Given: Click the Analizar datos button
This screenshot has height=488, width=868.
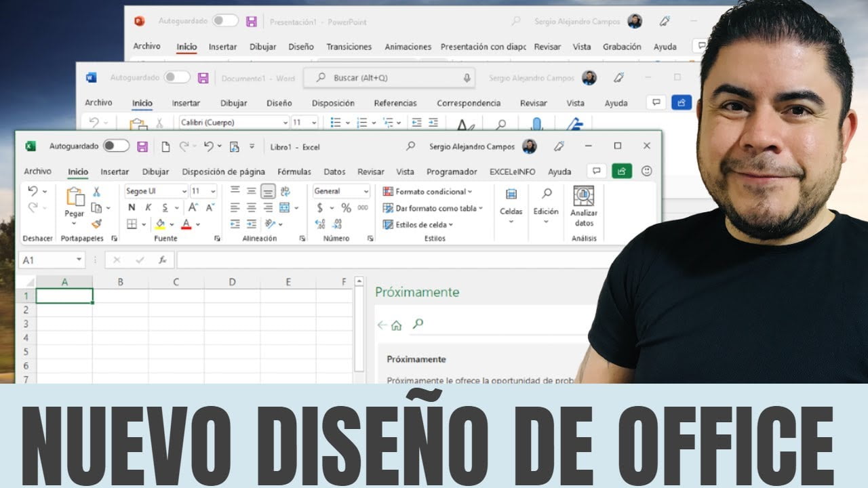Looking at the screenshot, I should coord(584,207).
